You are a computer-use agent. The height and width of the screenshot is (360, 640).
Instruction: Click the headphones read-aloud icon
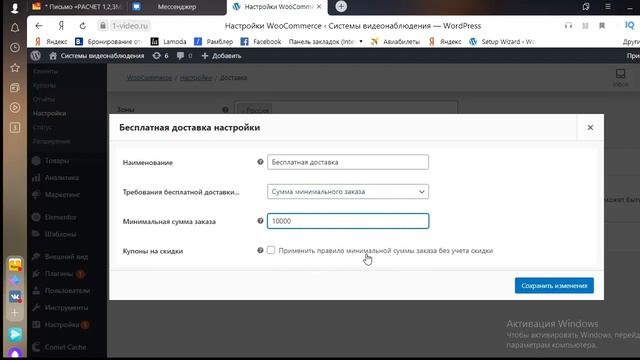coord(568,26)
